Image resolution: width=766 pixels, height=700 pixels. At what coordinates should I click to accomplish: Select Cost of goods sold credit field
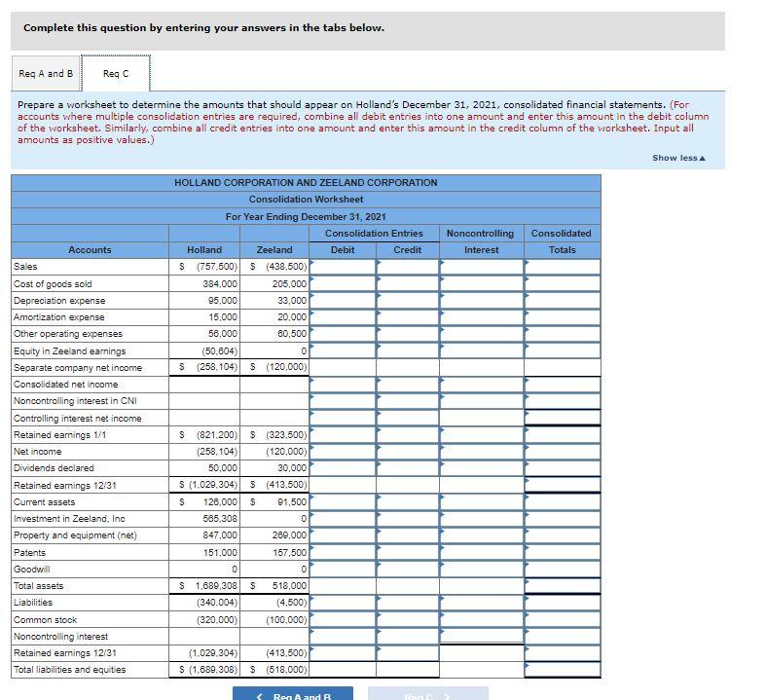408,284
